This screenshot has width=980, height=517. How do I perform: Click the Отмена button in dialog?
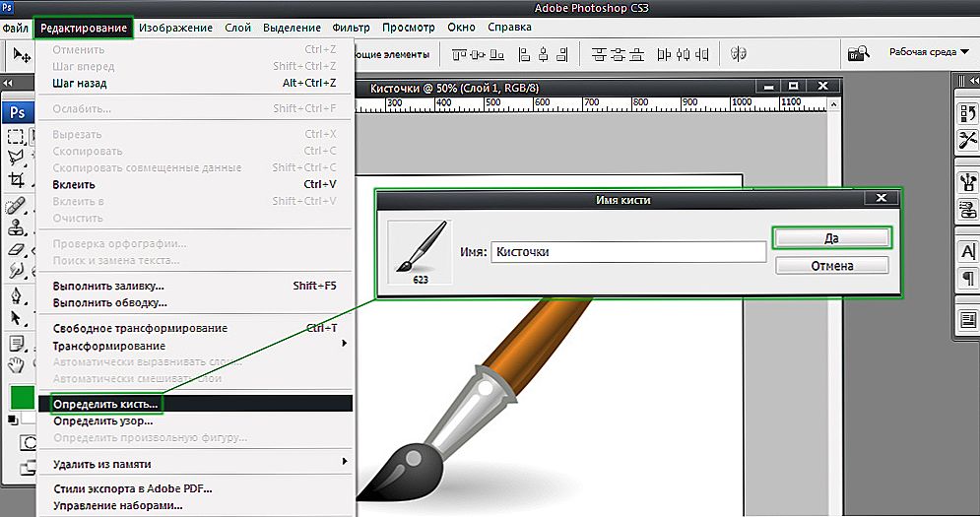832,266
